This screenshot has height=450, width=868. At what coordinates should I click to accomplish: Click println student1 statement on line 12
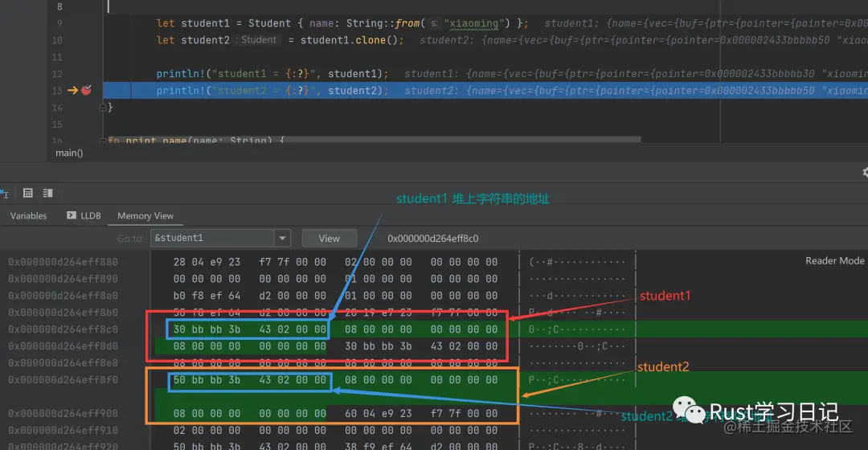[272, 74]
